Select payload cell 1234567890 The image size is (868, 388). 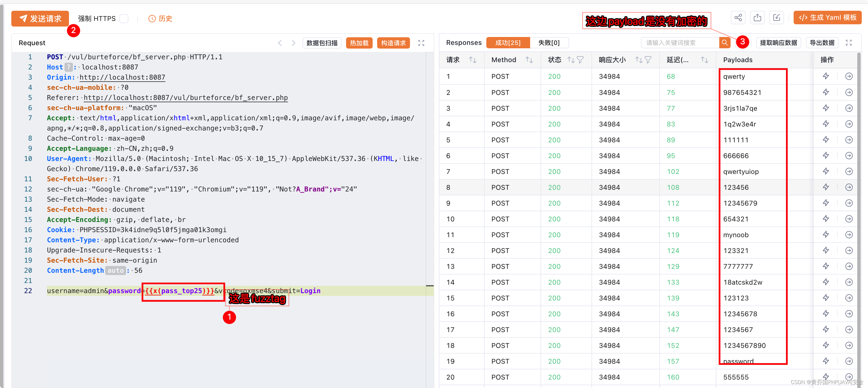point(744,346)
